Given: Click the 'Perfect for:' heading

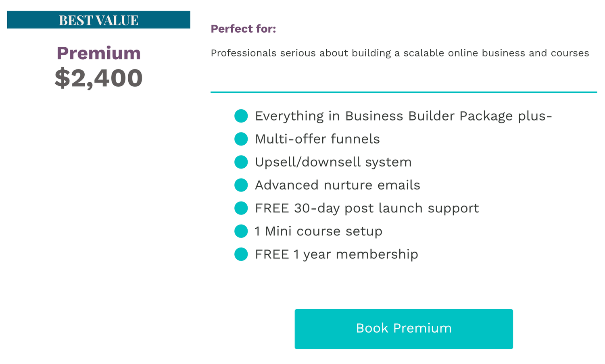Looking at the screenshot, I should pyautogui.click(x=243, y=29).
